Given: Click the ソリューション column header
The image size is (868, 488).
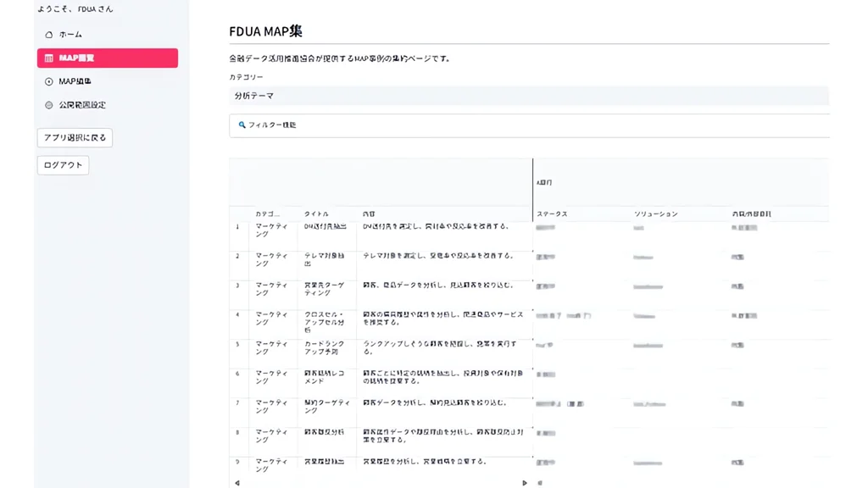Looking at the screenshot, I should click(655, 214).
